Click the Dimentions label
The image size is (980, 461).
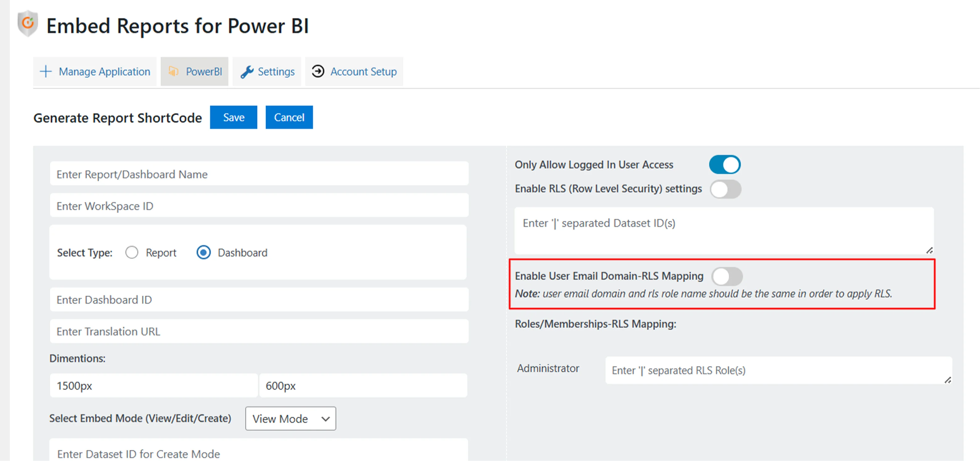click(77, 358)
